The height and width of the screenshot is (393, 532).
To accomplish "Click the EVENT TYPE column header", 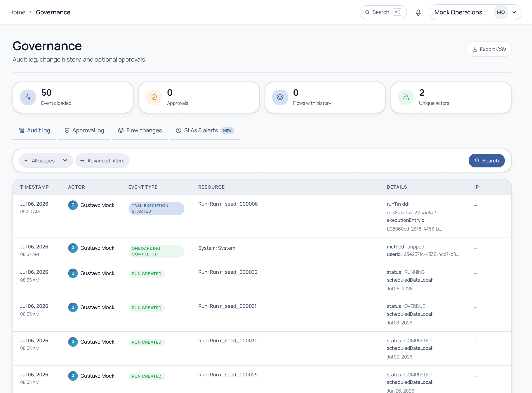I will point(143,187).
